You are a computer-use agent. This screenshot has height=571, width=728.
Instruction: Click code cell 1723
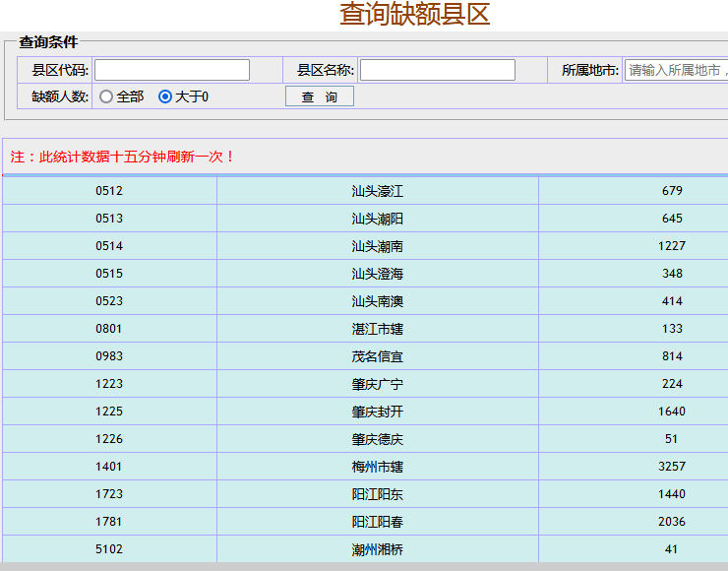coord(109,494)
